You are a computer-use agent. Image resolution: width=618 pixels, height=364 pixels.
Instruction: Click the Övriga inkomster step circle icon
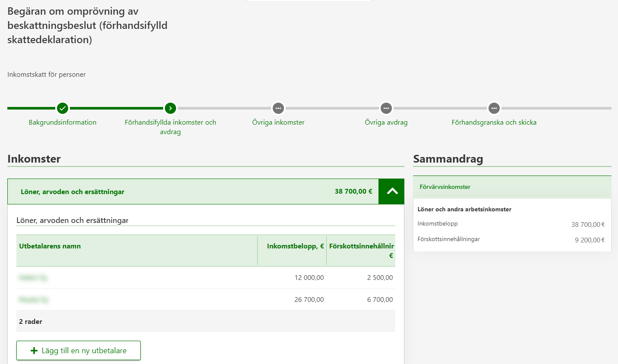pos(278,108)
